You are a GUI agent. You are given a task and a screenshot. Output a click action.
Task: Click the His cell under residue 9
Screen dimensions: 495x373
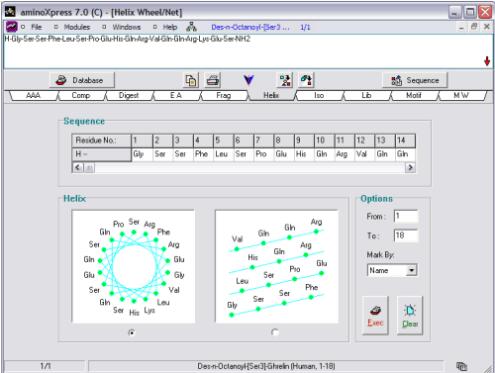coord(304,154)
